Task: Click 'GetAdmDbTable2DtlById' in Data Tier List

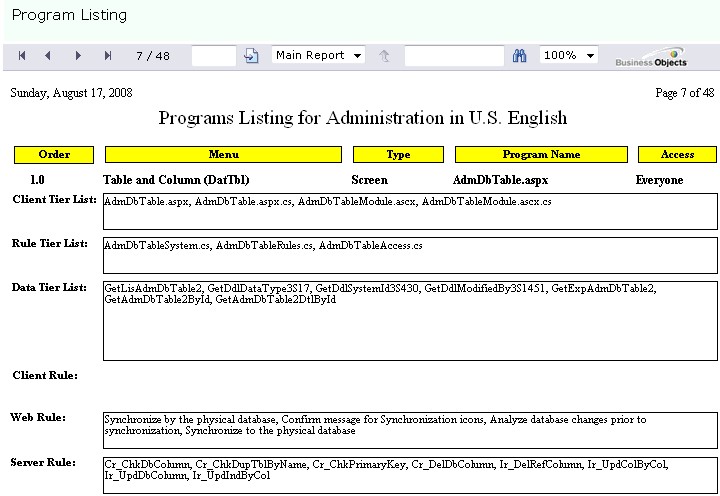Action: [276, 299]
